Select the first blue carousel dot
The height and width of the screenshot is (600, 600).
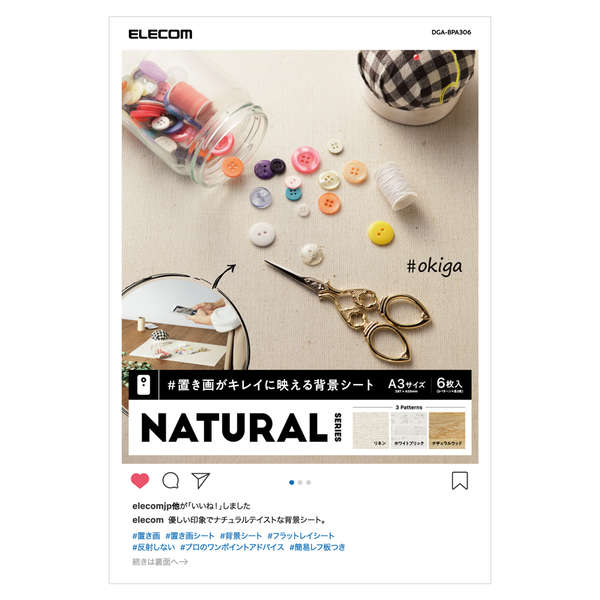pos(292,483)
